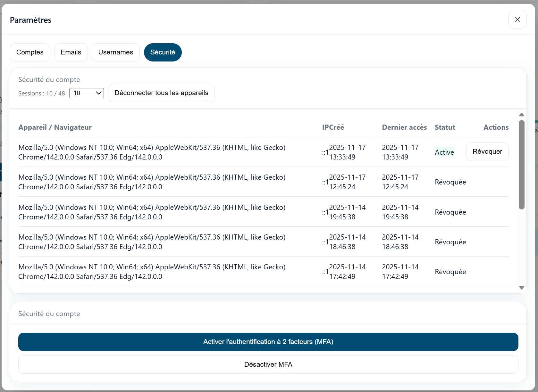The width and height of the screenshot is (538, 392).
Task: Select the Usernames tab
Action: 115,52
